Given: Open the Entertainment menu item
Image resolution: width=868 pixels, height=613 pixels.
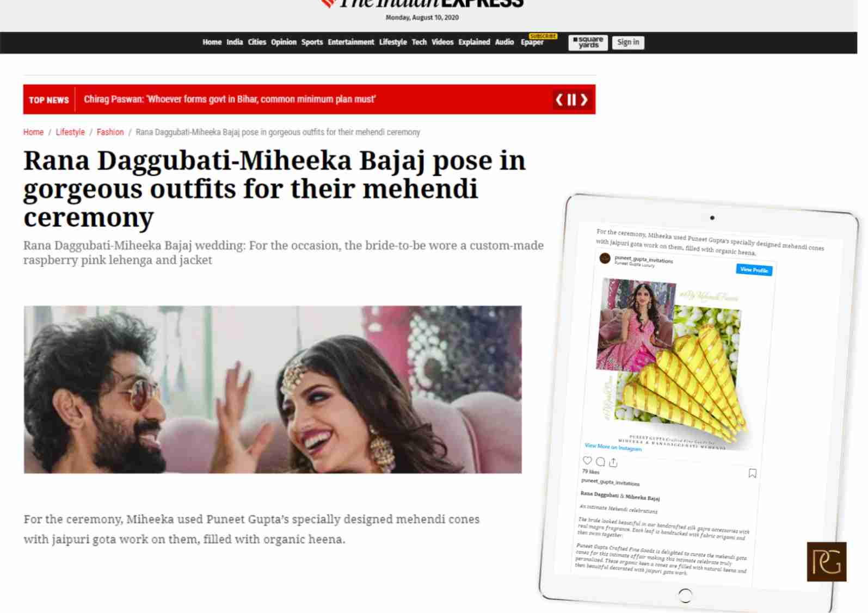Looking at the screenshot, I should (x=350, y=42).
